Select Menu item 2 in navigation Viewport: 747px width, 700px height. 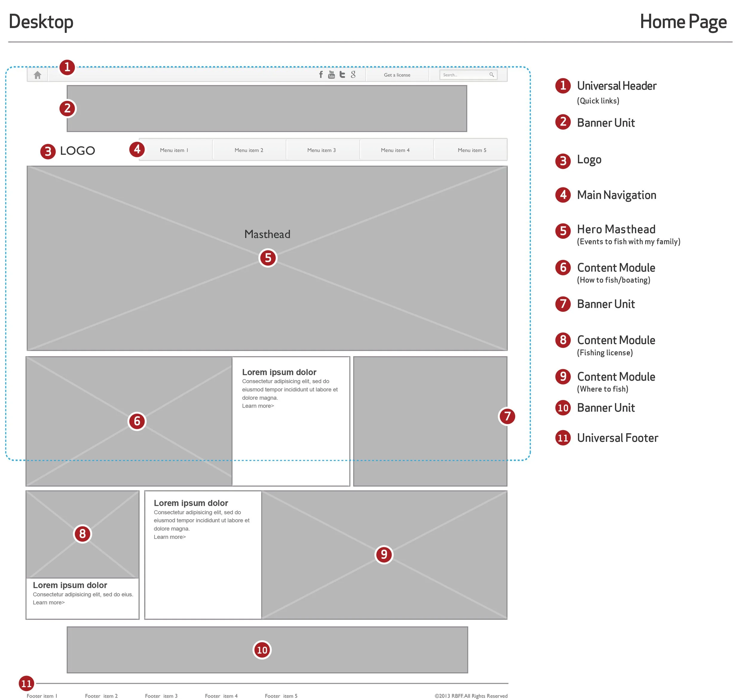tap(249, 151)
